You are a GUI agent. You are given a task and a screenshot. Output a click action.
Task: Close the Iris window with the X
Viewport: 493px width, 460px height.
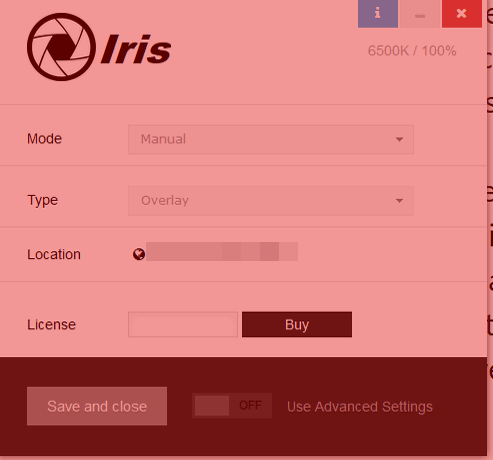tap(462, 14)
